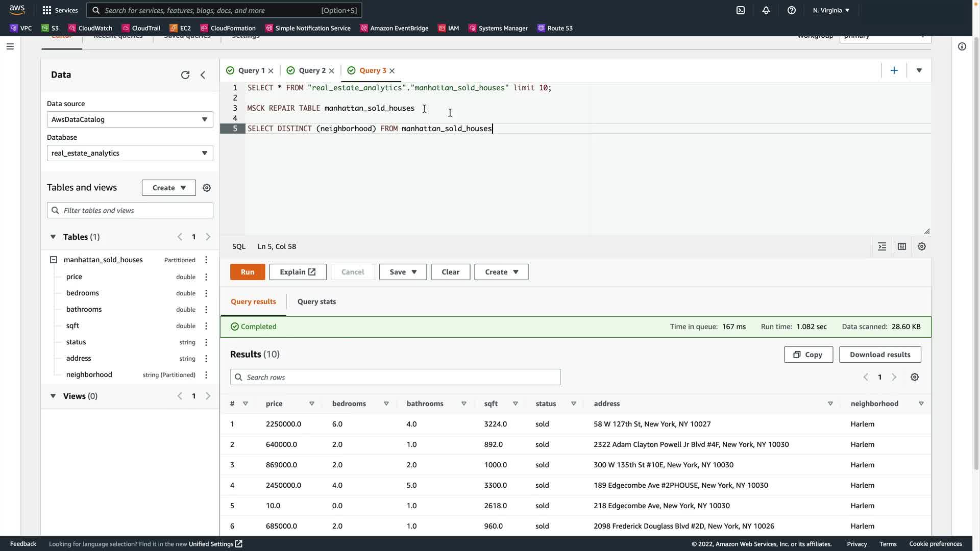Add a new query tab
The image size is (980, 551).
[x=894, y=71]
